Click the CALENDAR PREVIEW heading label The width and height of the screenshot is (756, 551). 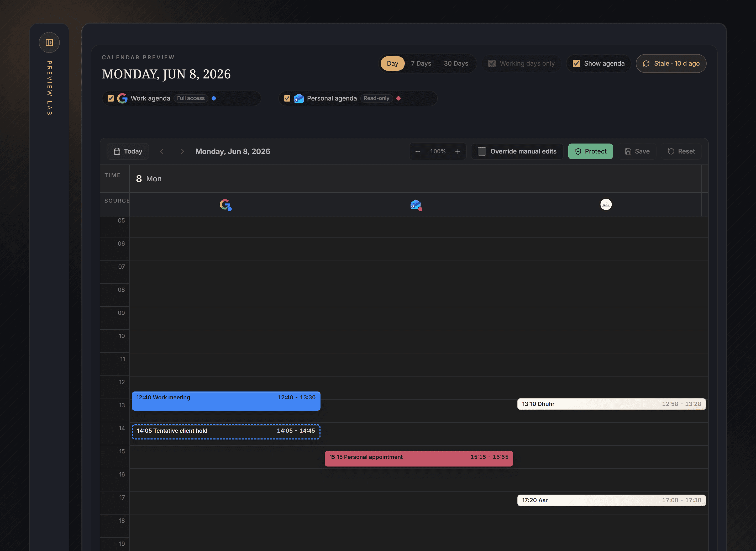coord(138,57)
